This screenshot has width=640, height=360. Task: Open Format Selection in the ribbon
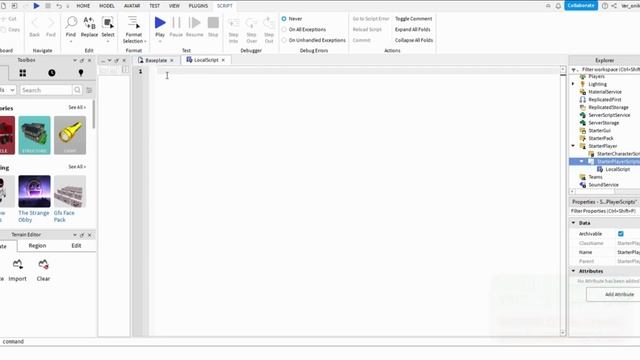click(x=133, y=29)
